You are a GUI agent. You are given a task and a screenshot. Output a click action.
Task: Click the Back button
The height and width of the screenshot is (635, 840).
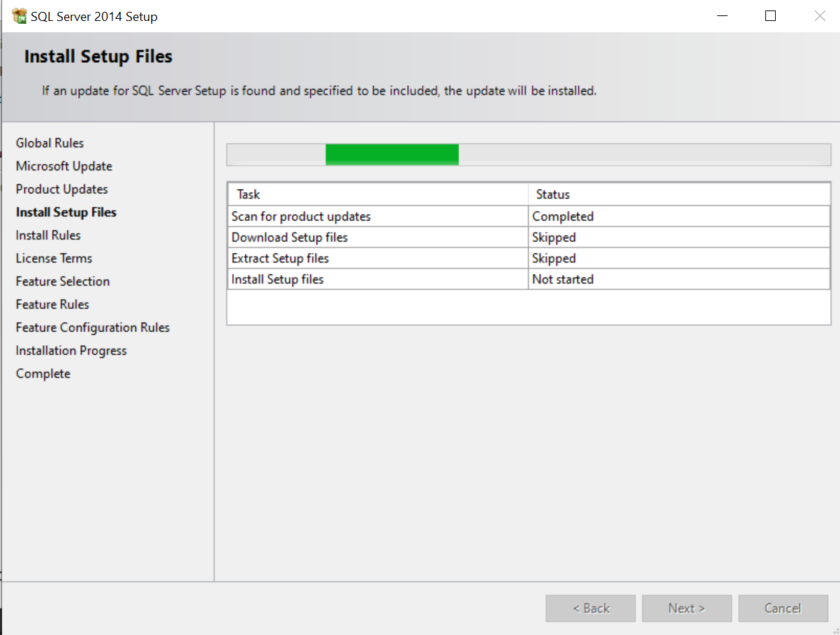(591, 608)
